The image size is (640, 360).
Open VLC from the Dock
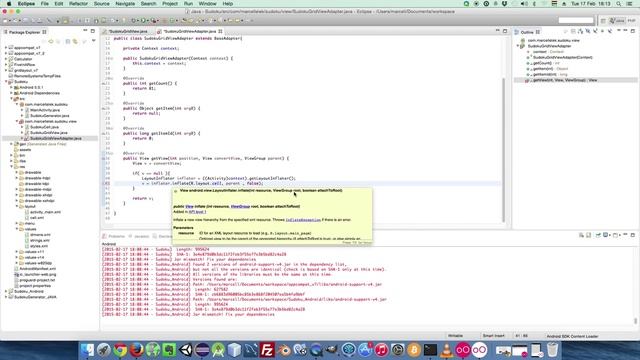447,350
